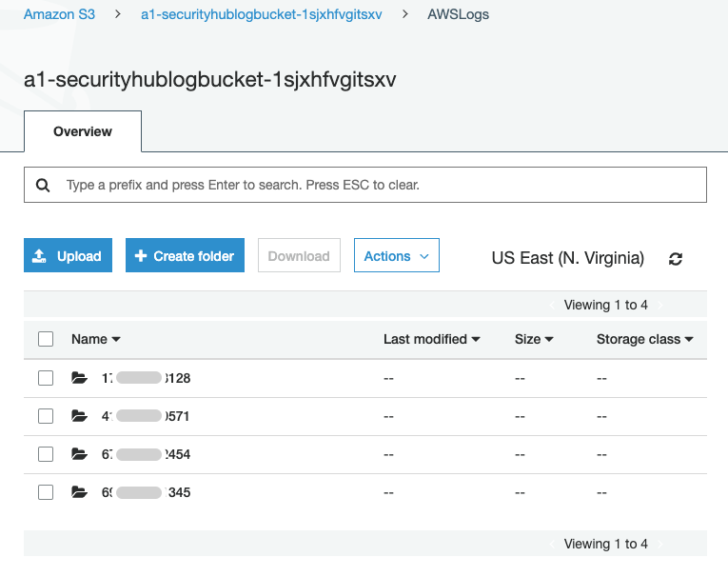
Task: Go to previous page in bottom pager
Action: [x=552, y=544]
